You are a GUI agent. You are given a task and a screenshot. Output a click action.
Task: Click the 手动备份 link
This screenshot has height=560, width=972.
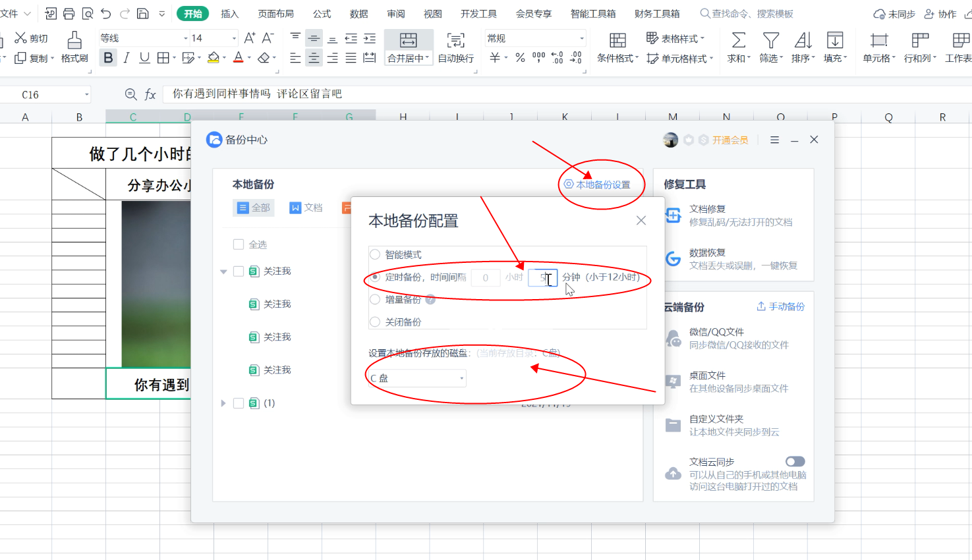[x=781, y=306]
